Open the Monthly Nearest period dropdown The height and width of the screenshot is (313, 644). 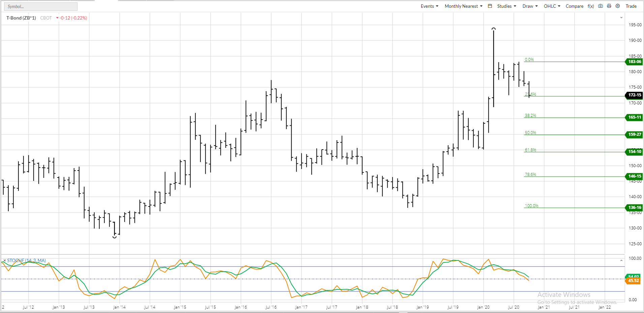(x=463, y=6)
